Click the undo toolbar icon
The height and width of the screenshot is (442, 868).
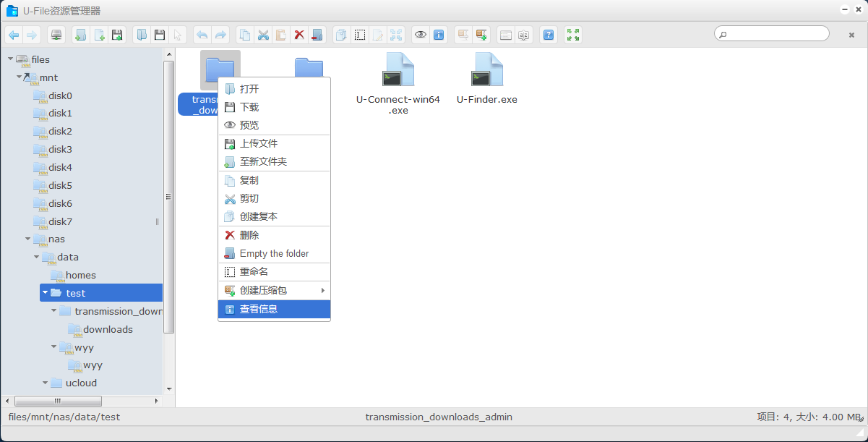pos(202,35)
